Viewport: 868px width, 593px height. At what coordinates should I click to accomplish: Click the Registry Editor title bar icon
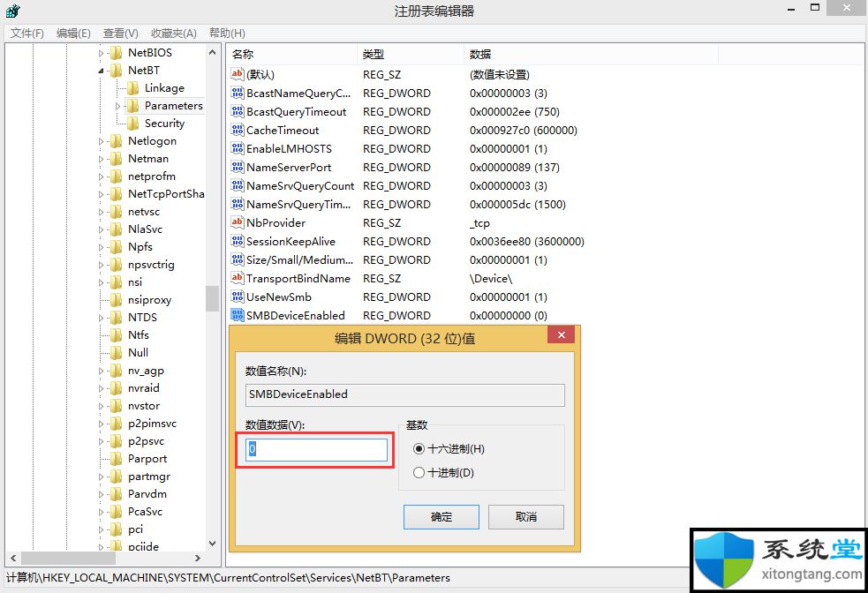[12, 11]
